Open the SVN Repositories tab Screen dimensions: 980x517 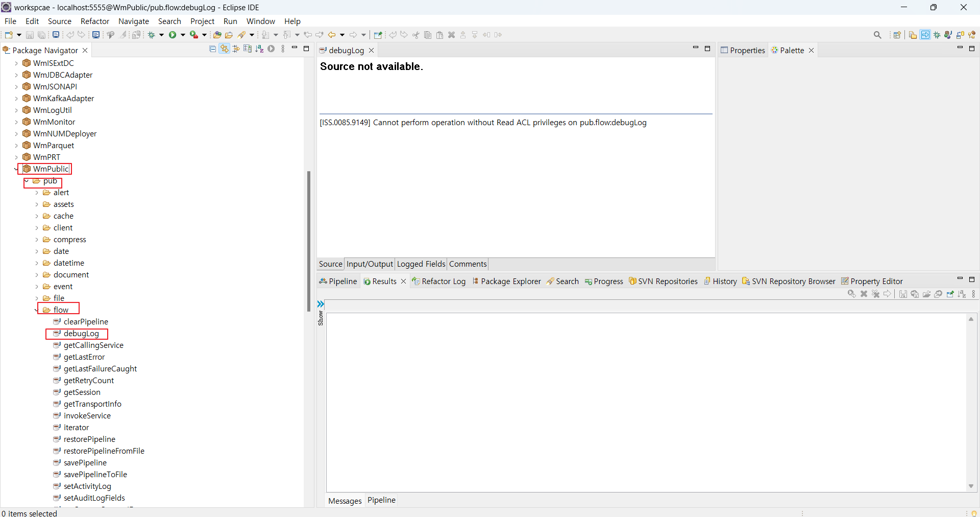663,281
